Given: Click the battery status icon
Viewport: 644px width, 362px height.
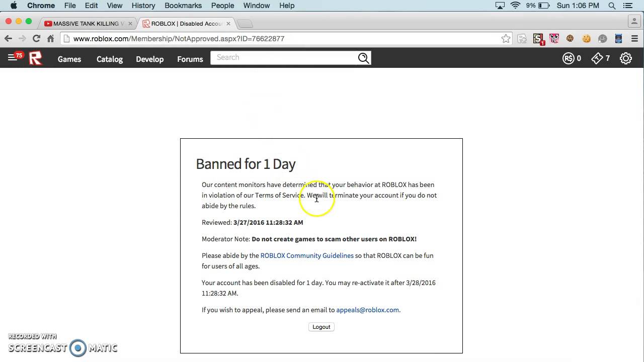Looking at the screenshot, I should (x=544, y=6).
